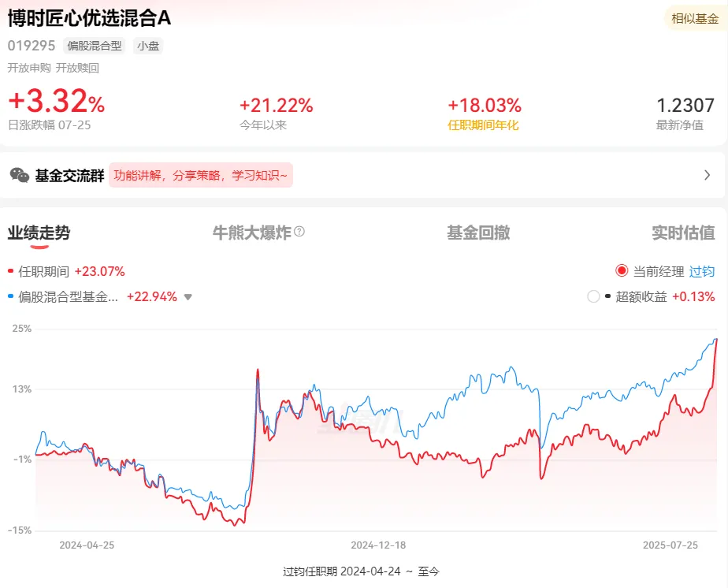The image size is (728, 588).
Task: Expand the 偏股混合型基金 benchmark dropdown arrow
Action: click(188, 297)
